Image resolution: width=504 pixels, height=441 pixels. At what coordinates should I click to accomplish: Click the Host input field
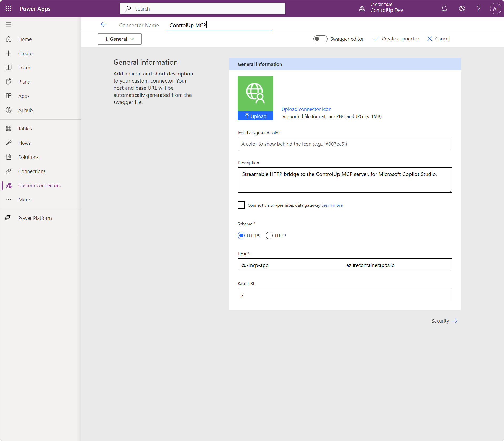pos(344,265)
